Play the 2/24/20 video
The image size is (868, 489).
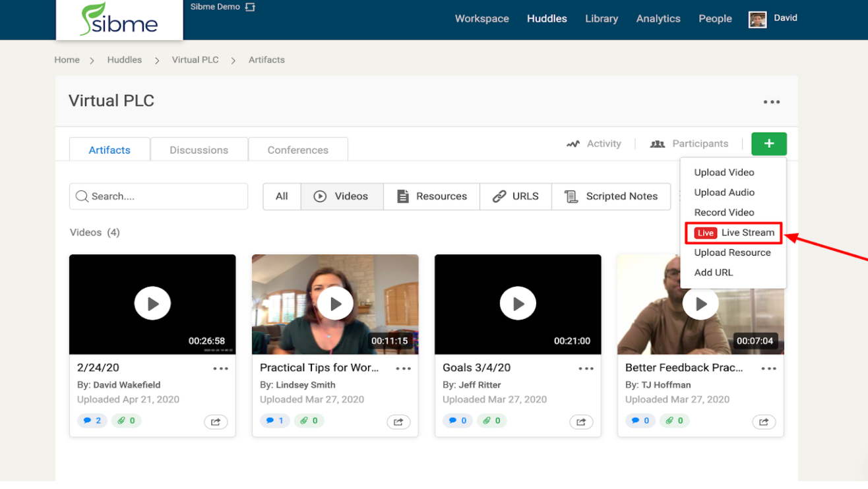152,304
